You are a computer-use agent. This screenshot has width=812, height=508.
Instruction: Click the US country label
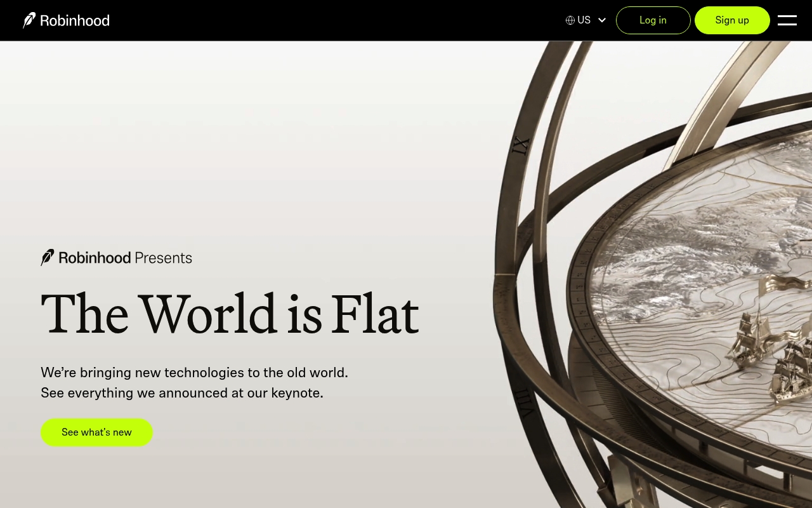click(x=584, y=20)
